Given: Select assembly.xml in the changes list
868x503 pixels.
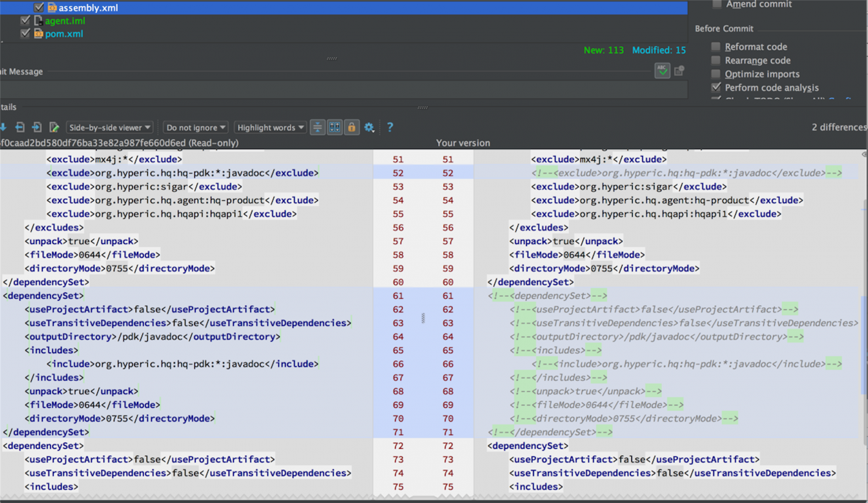Looking at the screenshot, I should (x=90, y=8).
